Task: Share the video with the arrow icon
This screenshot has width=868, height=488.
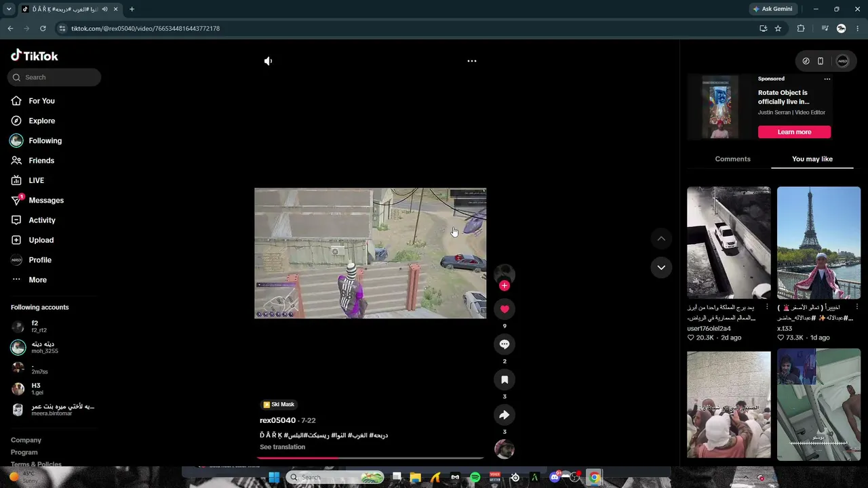Action: (x=505, y=415)
